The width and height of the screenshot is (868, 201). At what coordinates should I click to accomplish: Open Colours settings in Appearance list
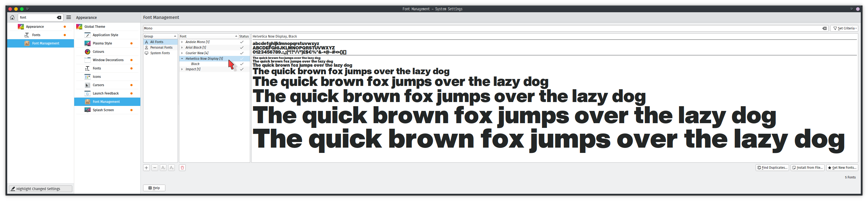[x=98, y=52]
